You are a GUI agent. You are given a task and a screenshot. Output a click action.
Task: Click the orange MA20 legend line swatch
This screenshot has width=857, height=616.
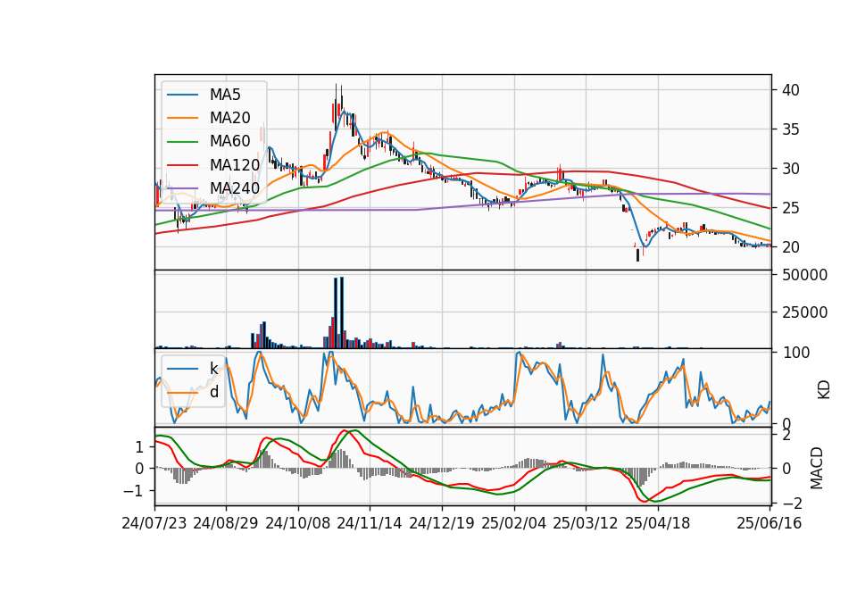click(182, 119)
